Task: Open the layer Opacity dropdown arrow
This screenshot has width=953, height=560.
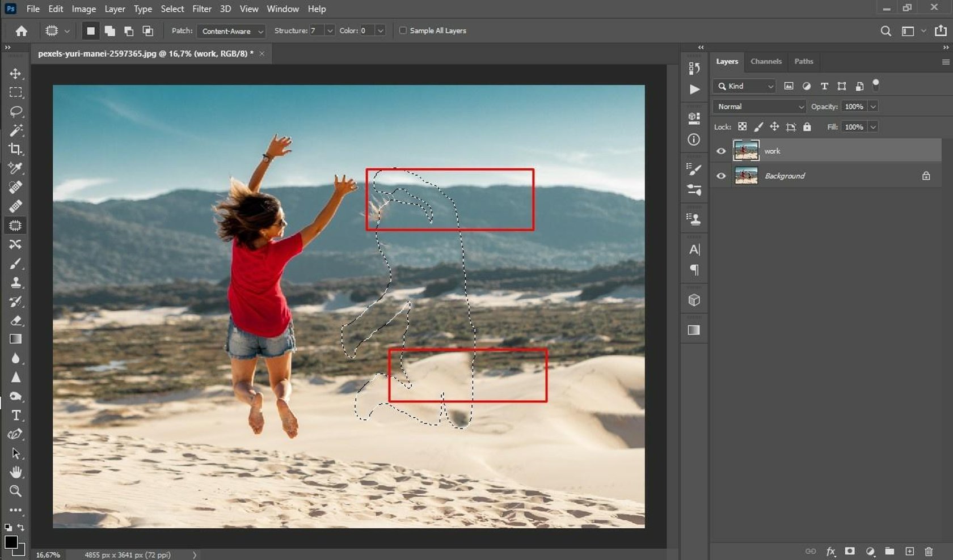Action: point(873,107)
